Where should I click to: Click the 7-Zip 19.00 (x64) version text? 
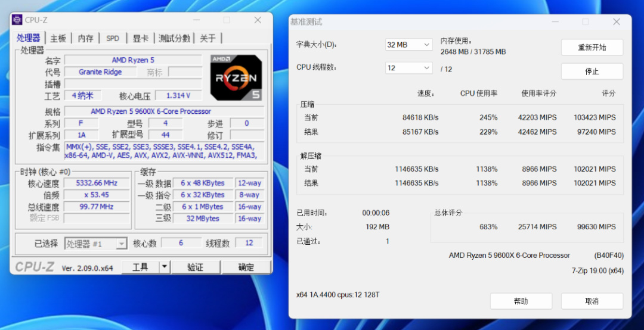point(597,270)
